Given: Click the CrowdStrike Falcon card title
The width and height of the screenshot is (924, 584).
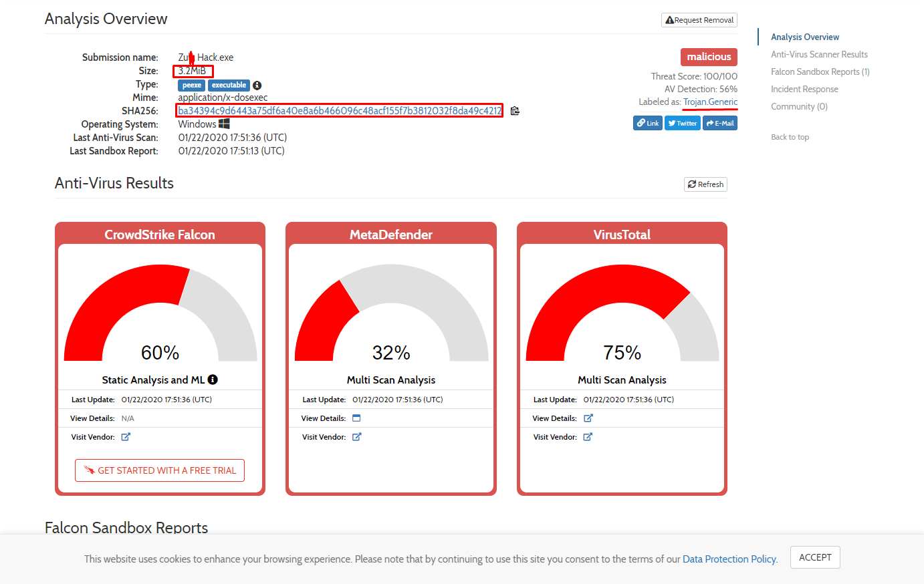Looking at the screenshot, I should [160, 235].
